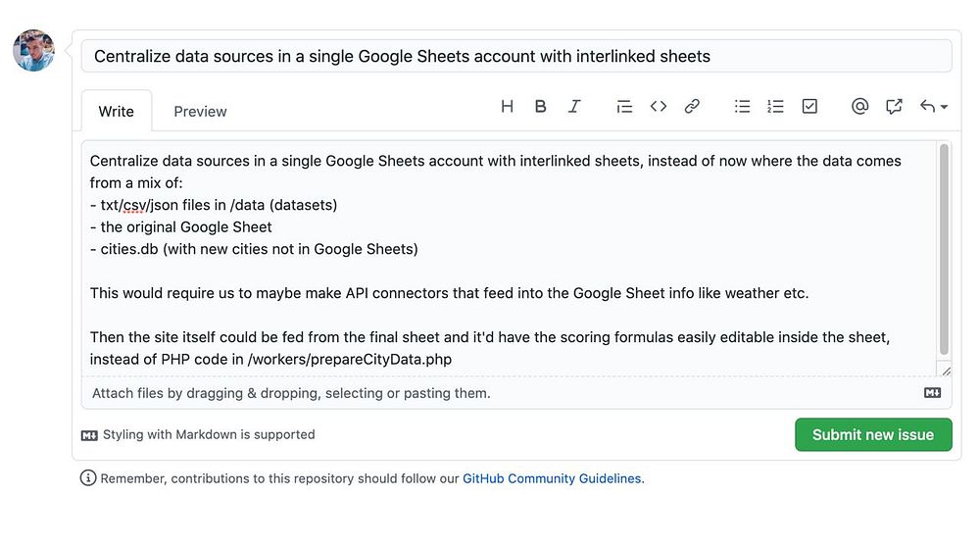Viewport: 980px width, 546px height.
Task: Insert a quote block
Action: click(x=624, y=107)
